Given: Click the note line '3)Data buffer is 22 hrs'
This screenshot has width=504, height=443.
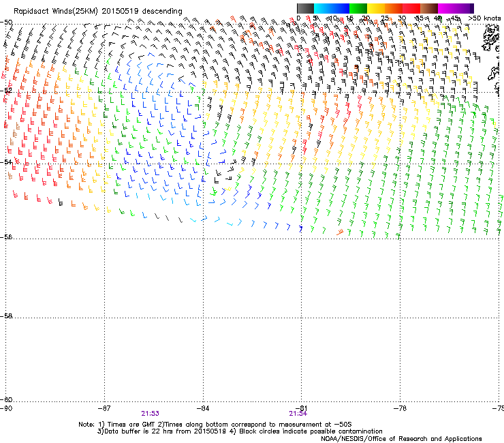Looking at the screenshot, I should [240, 431].
